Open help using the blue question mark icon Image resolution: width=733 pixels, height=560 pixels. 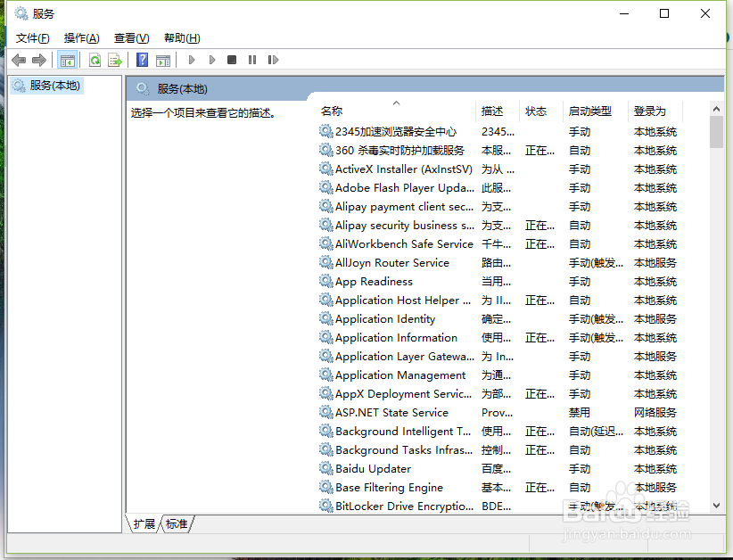pyautogui.click(x=142, y=60)
